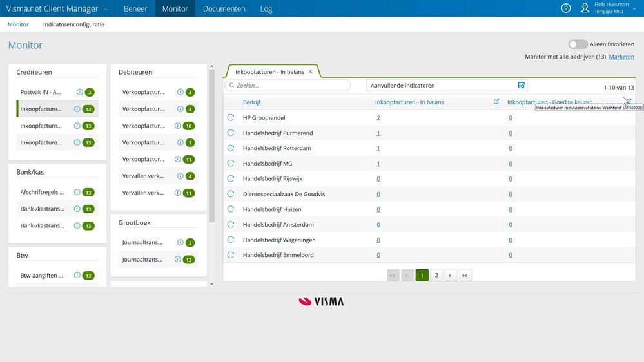Refresh Handelsbedrijf Rijswijk row
This screenshot has height=362, width=644.
230,178
